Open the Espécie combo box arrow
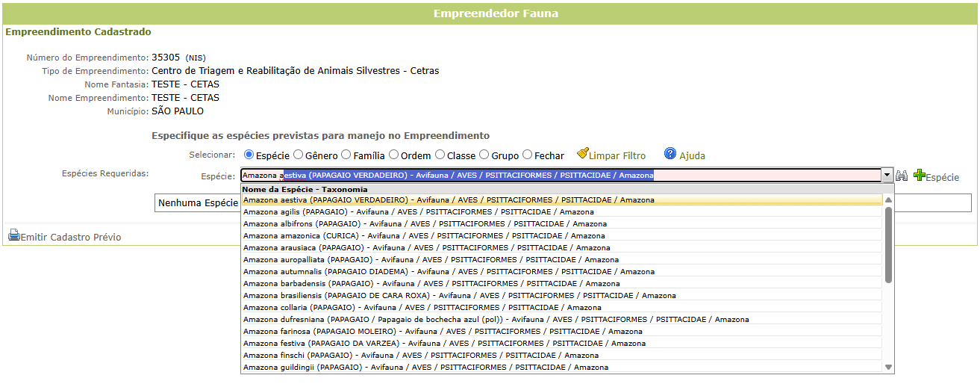The height and width of the screenshot is (387, 980). click(887, 176)
